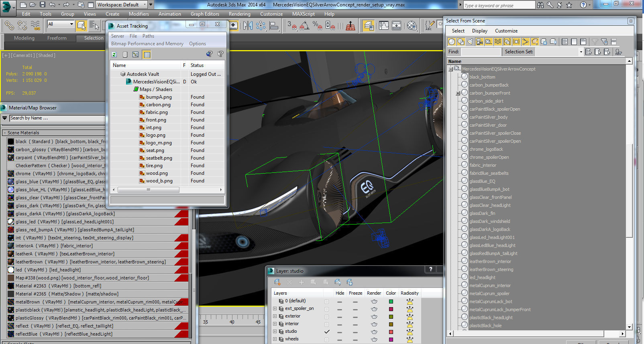Change the studio layer color swatch
This screenshot has width=644, height=344.
click(391, 332)
